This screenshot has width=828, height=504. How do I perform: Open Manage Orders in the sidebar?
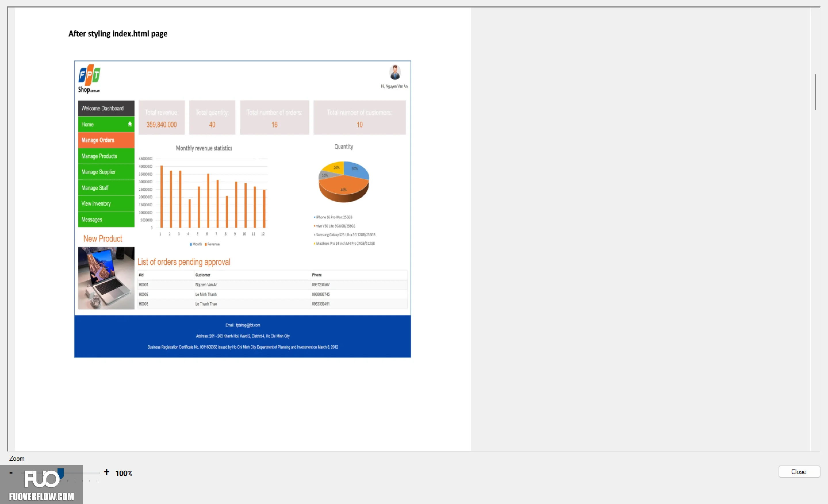pos(106,140)
